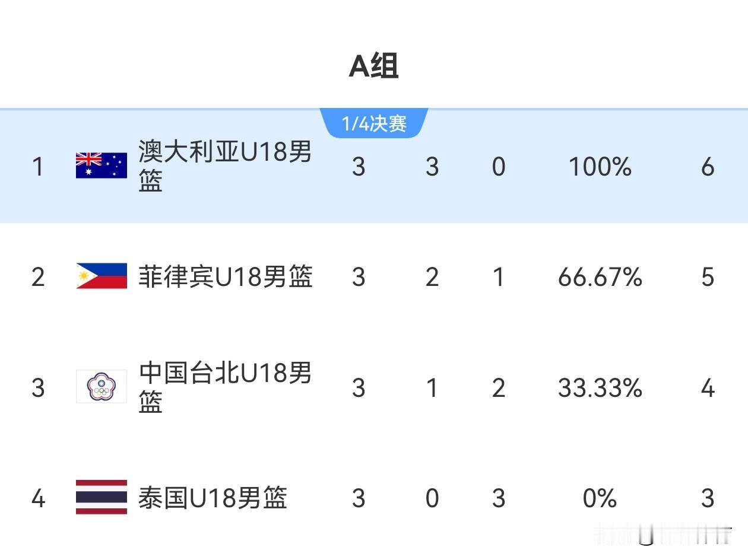Click Philippines' 5 points value

tap(708, 277)
